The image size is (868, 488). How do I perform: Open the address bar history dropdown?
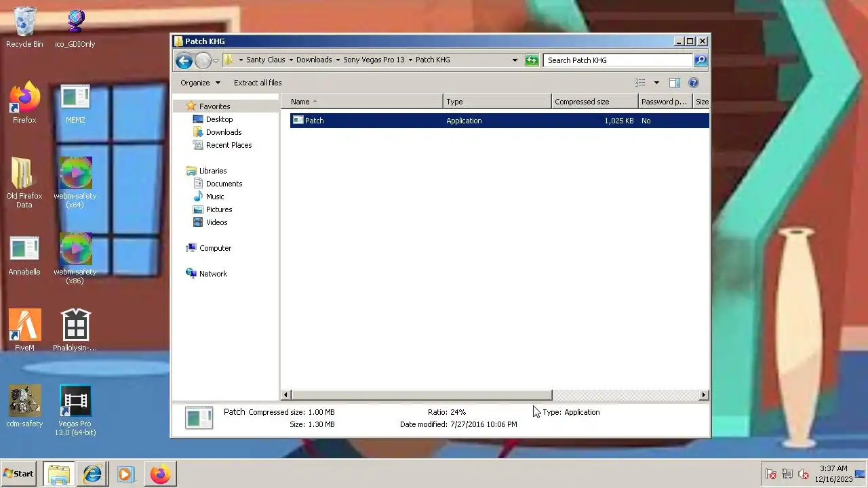(515, 60)
